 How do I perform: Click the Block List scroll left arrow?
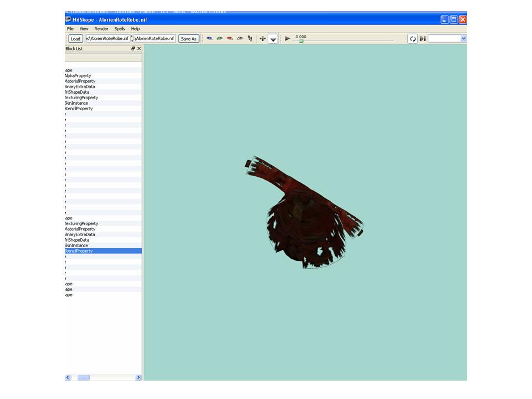[68, 377]
